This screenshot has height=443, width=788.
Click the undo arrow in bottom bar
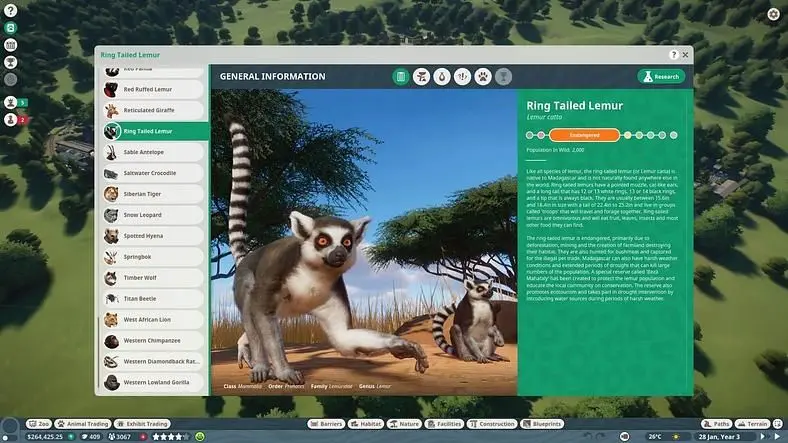tap(588, 437)
